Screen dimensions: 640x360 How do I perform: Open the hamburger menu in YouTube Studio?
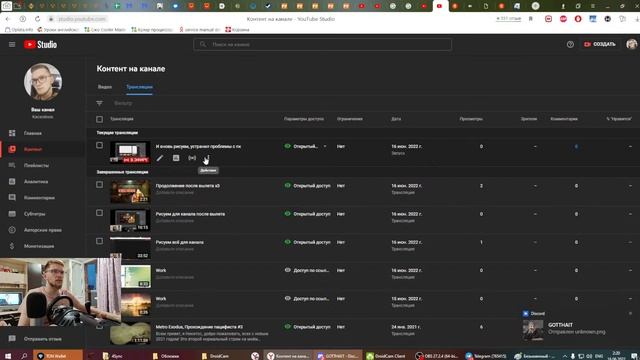point(12,44)
